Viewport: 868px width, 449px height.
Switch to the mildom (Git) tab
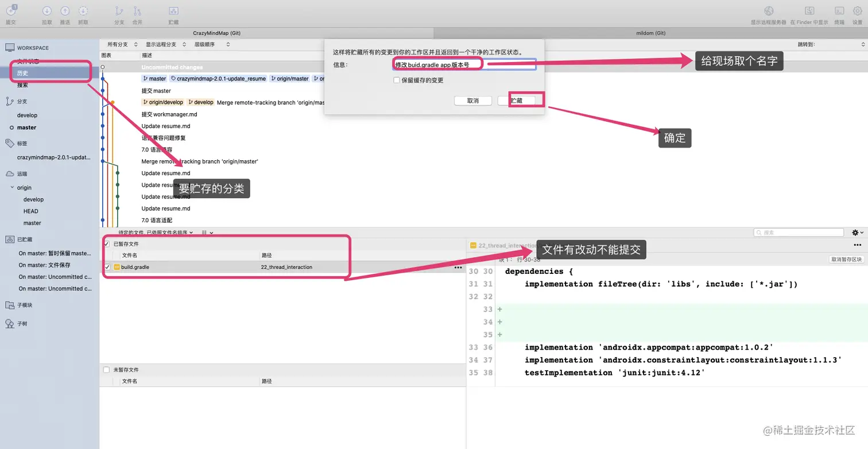[651, 33]
